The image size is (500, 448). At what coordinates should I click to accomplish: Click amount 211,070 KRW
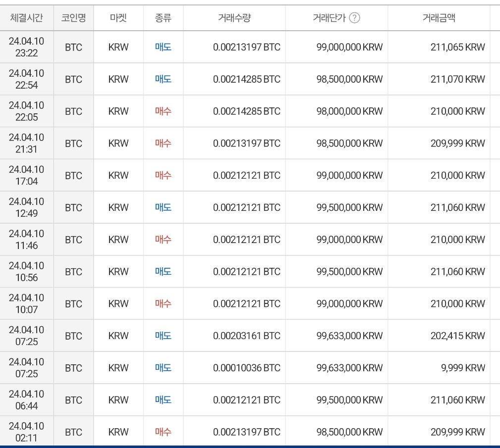coord(457,79)
